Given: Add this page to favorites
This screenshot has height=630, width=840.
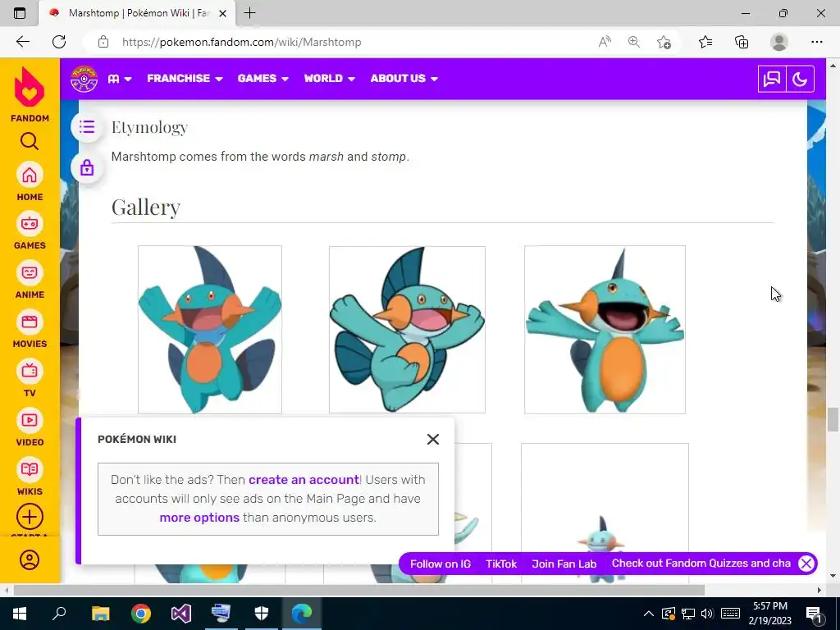Looking at the screenshot, I should point(664,42).
